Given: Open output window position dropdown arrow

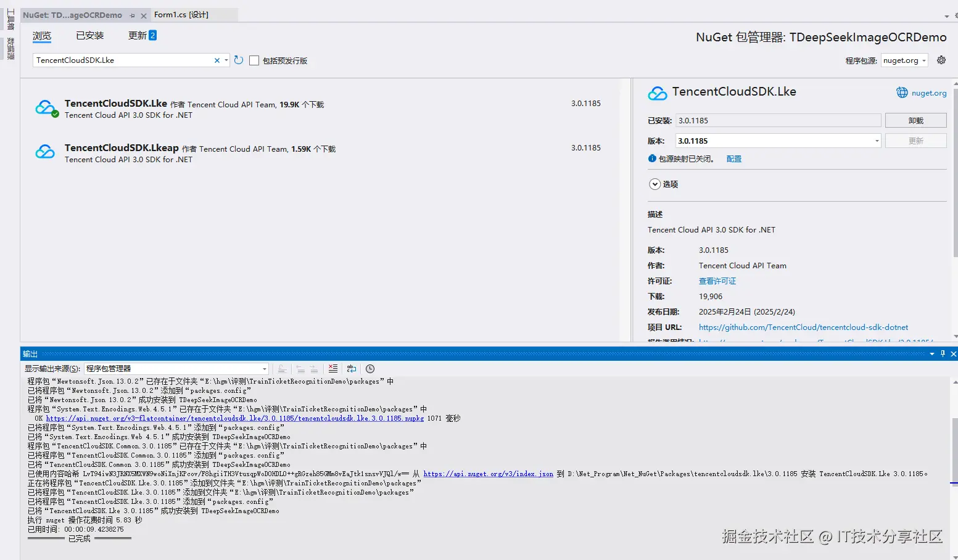Looking at the screenshot, I should [x=932, y=353].
